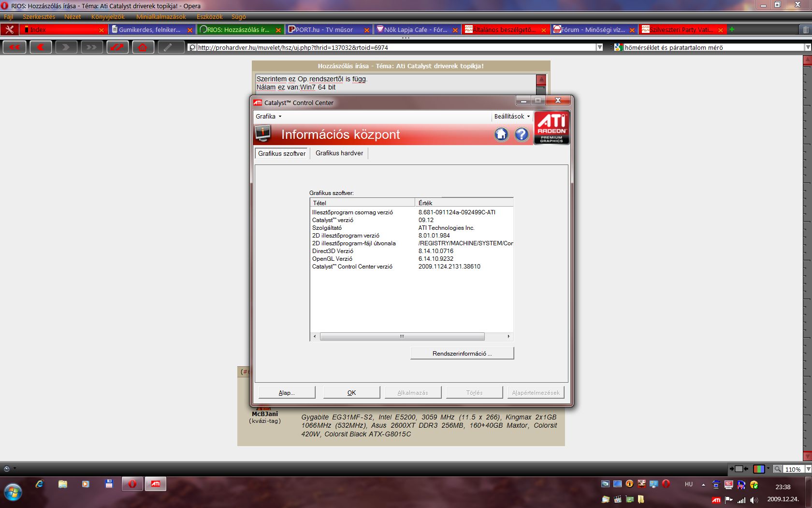
Task: Open the Nézet menu
Action: click(x=72, y=17)
